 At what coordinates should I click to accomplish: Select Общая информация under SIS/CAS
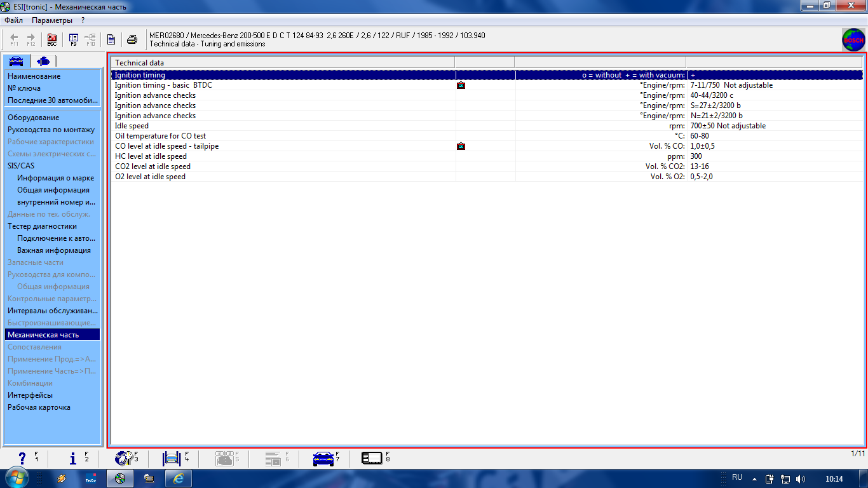click(x=53, y=190)
